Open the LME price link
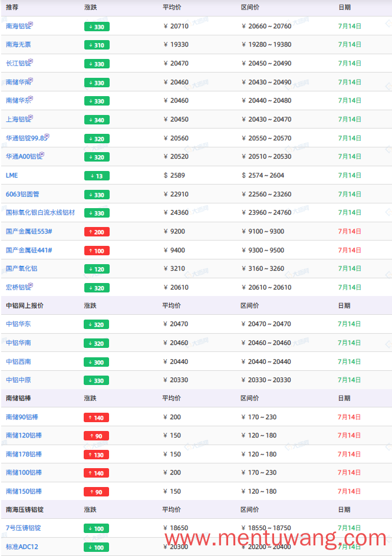The image size is (392, 556). tap(12, 176)
